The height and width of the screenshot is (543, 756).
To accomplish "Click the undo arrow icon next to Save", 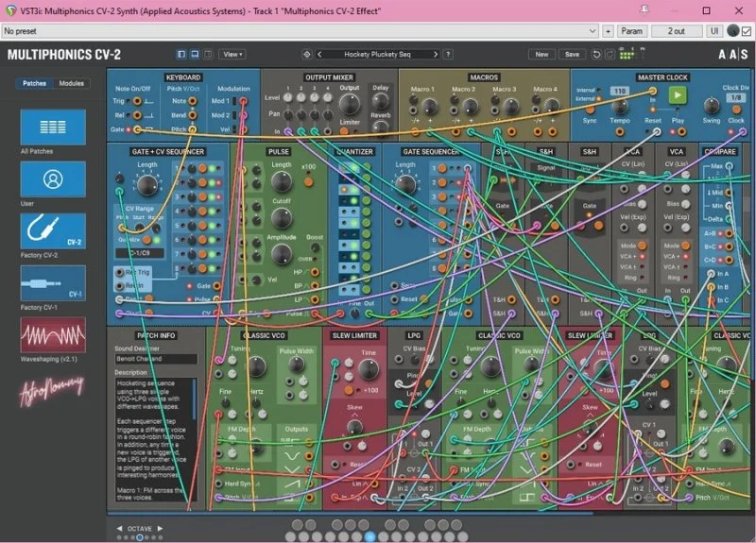I will (x=596, y=55).
